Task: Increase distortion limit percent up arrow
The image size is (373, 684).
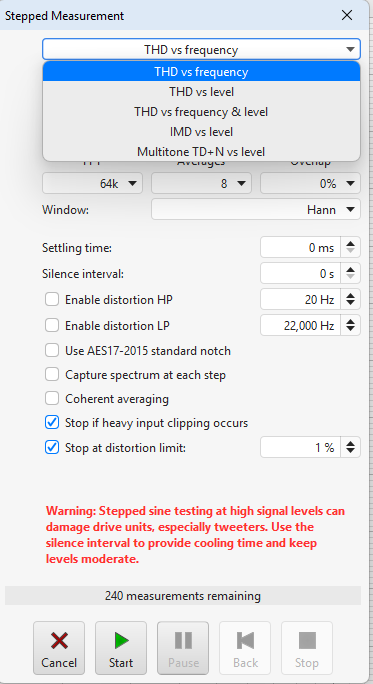Action: pos(350,443)
